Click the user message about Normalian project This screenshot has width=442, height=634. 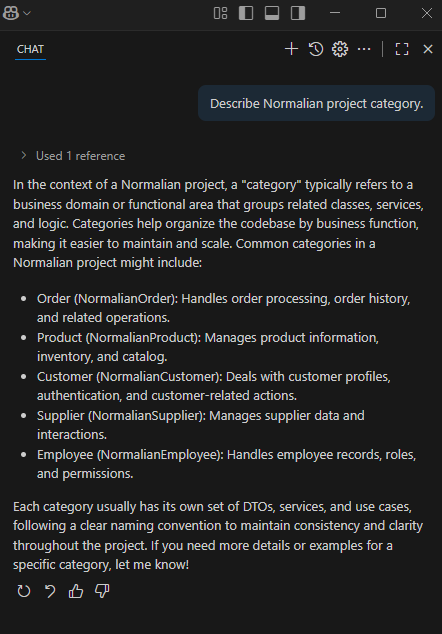point(317,104)
